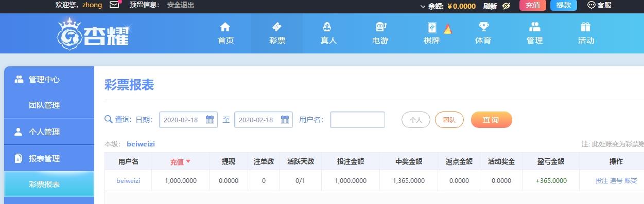The width and height of the screenshot is (644, 204).
Task: Select the 团队 filter option
Action: click(x=449, y=120)
